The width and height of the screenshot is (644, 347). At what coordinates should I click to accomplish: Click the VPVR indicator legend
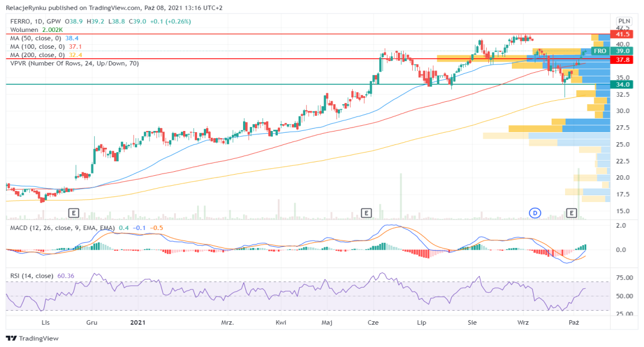click(x=74, y=63)
